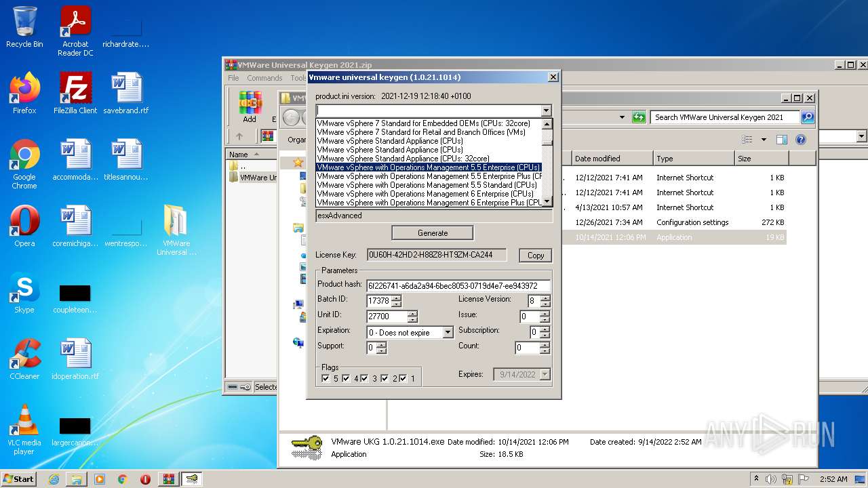Increase Batch ID spinner value
The image size is (868, 488).
[396, 298]
